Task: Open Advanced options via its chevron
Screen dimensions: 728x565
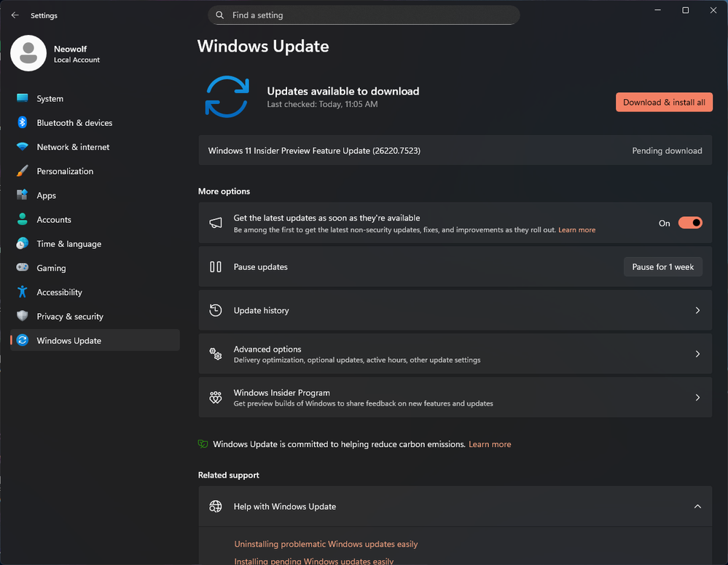Action: pos(697,354)
